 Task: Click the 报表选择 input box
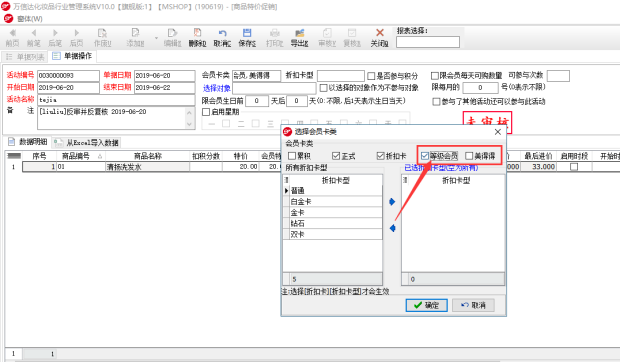428,42
